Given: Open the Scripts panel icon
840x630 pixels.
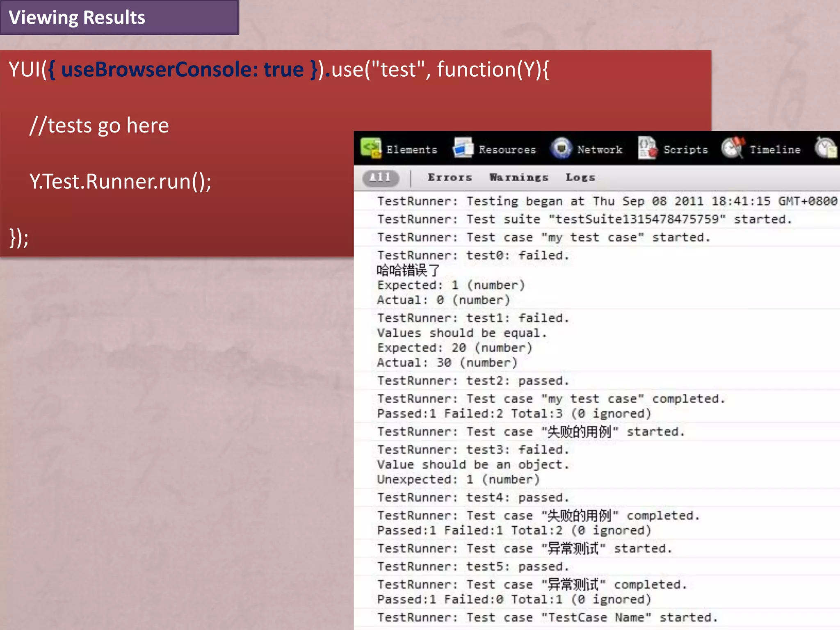Looking at the screenshot, I should 648,148.
